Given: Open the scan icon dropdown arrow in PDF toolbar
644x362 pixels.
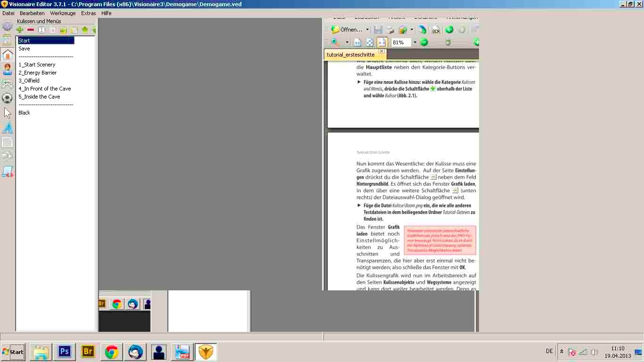Looking at the screenshot, I should click(x=412, y=30).
